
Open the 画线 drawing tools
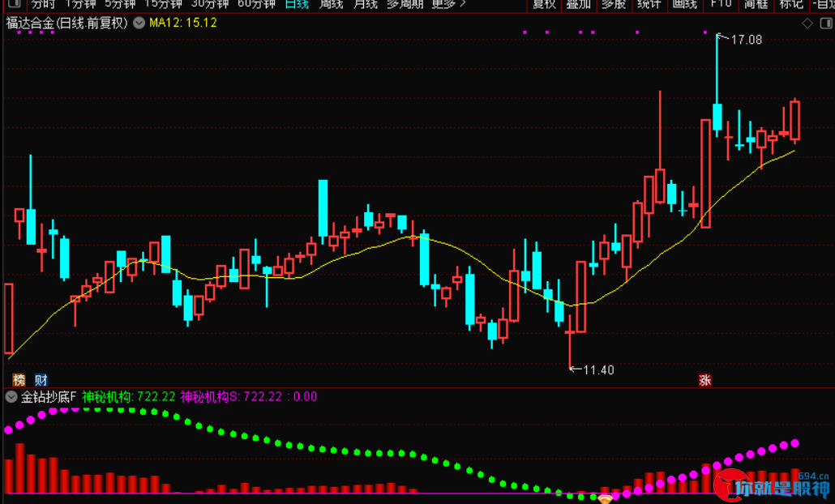pyautogui.click(x=685, y=4)
